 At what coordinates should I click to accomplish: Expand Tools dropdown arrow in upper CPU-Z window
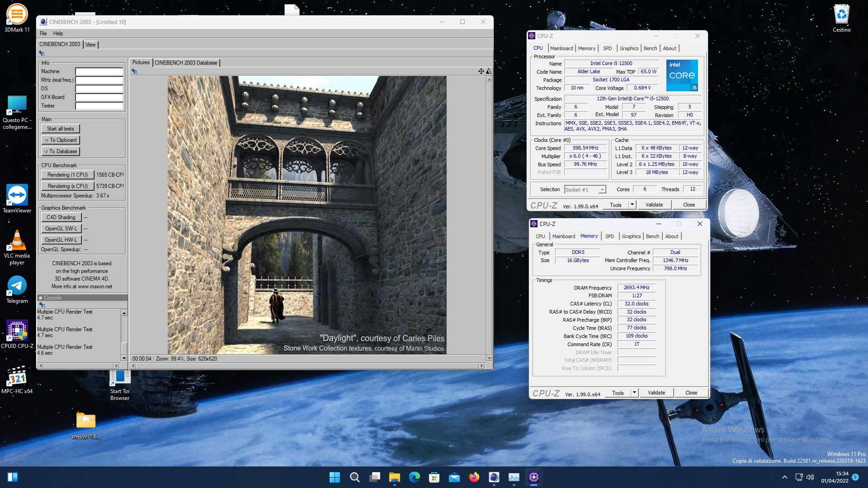[632, 205]
